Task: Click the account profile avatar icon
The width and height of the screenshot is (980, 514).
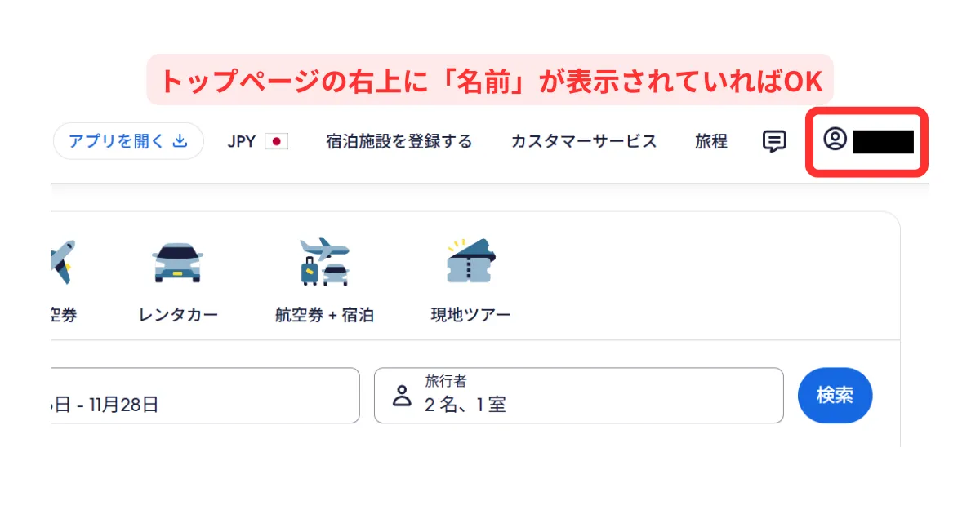Action: point(835,140)
